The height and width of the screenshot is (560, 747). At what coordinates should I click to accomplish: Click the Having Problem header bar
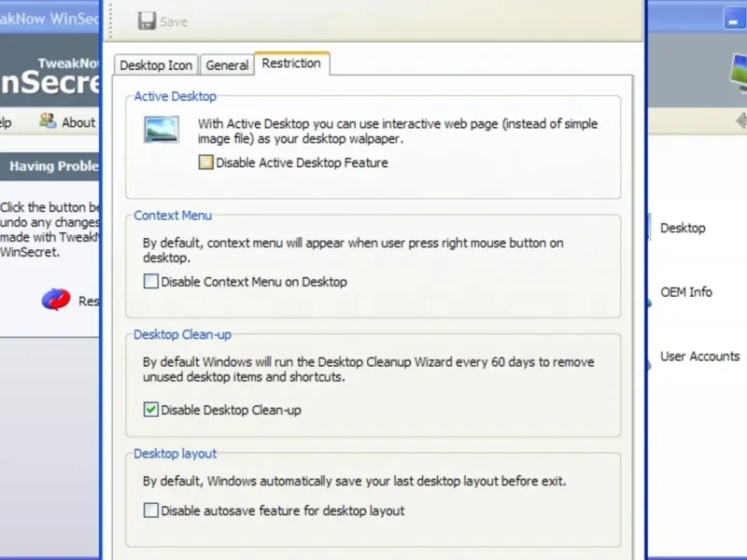[x=50, y=166]
